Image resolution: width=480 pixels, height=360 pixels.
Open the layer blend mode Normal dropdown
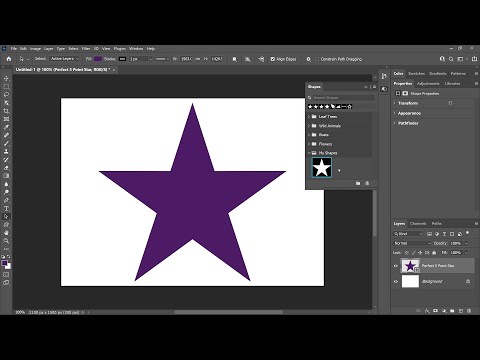click(412, 243)
